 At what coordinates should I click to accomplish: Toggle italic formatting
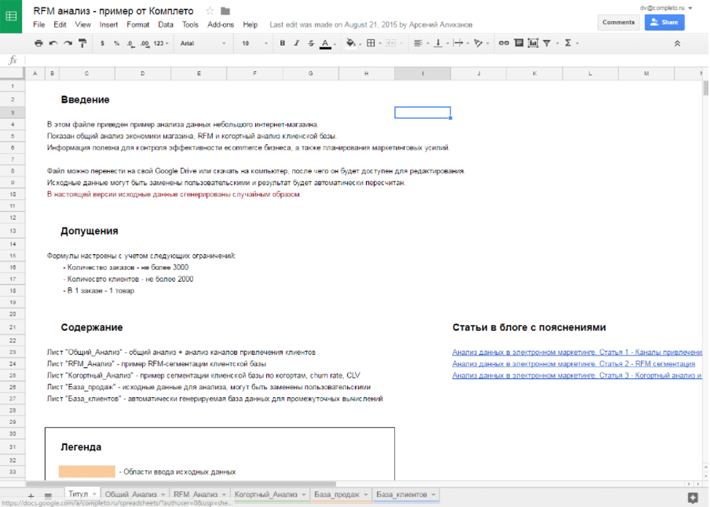pyautogui.click(x=297, y=43)
